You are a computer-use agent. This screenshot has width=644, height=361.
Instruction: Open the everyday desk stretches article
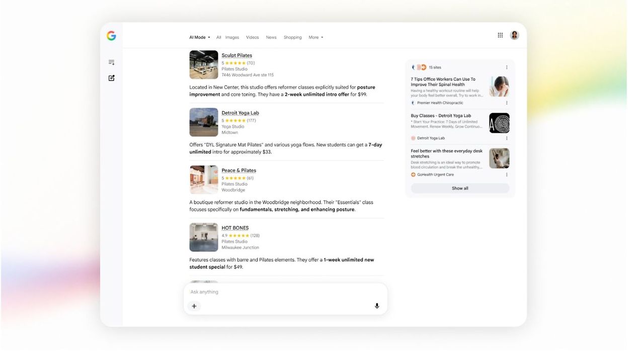tap(446, 153)
